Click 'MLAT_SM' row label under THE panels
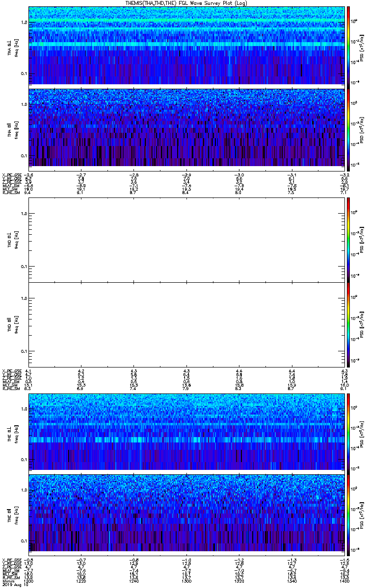368x588 pixels. tap(10, 571)
